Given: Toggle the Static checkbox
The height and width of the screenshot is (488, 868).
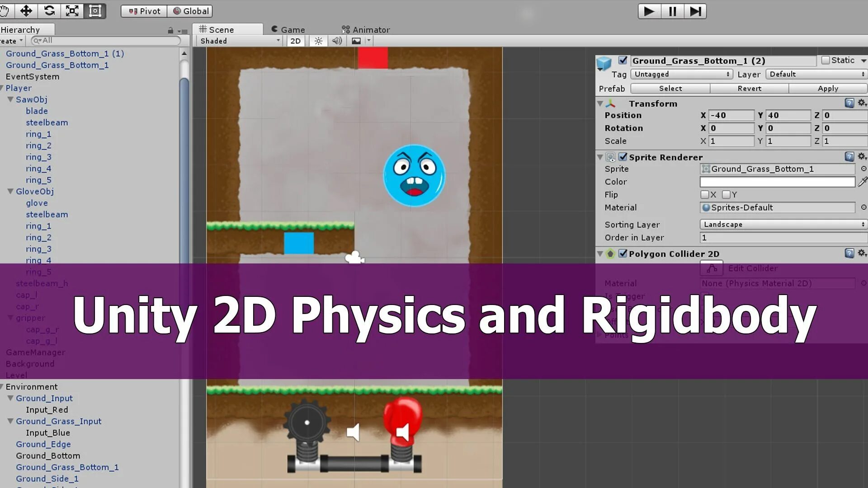Looking at the screenshot, I should coord(826,61).
